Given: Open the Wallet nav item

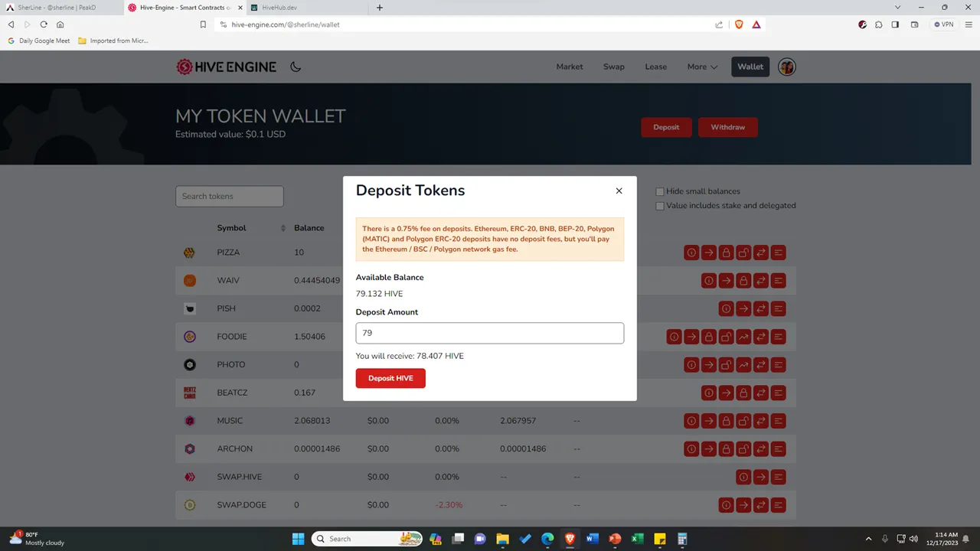Looking at the screenshot, I should (750, 67).
